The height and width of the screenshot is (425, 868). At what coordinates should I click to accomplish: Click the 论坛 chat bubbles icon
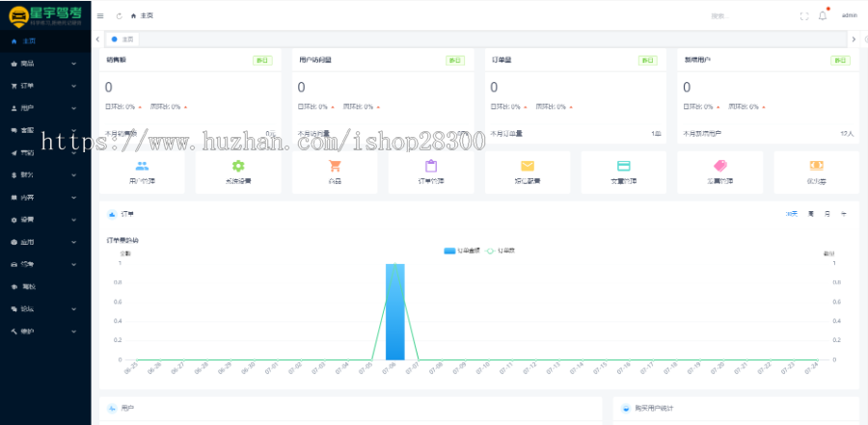coord(14,308)
